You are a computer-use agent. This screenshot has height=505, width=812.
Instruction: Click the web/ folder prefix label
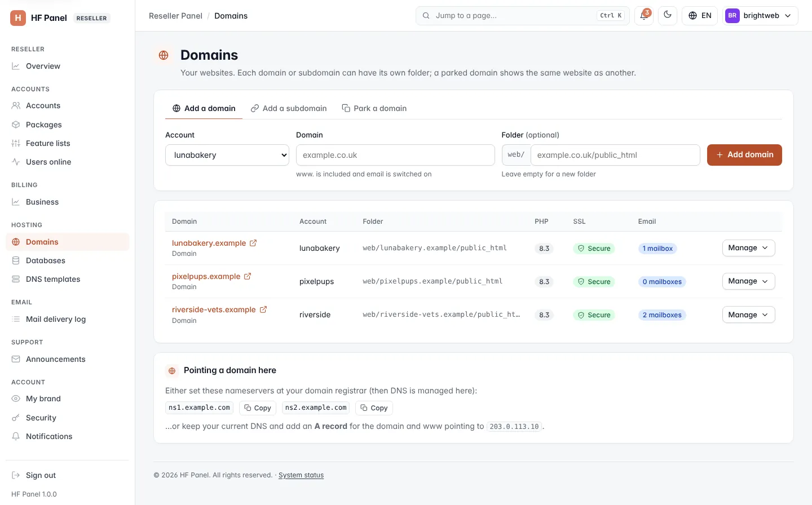[x=516, y=155]
